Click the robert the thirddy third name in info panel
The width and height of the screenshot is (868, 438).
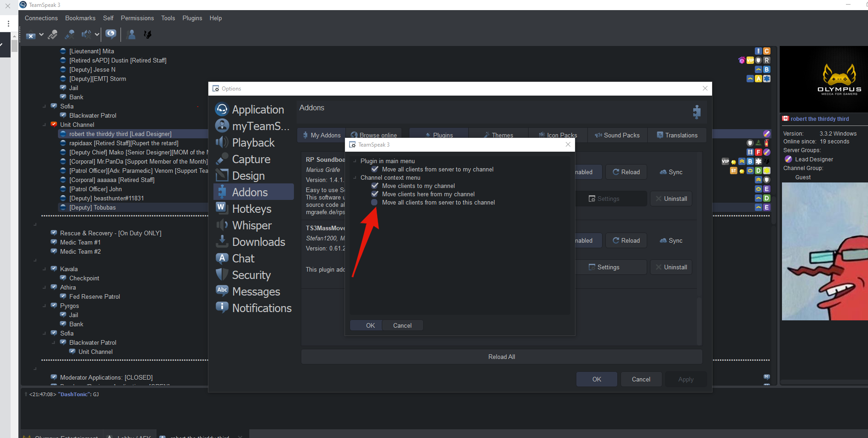[x=820, y=119]
